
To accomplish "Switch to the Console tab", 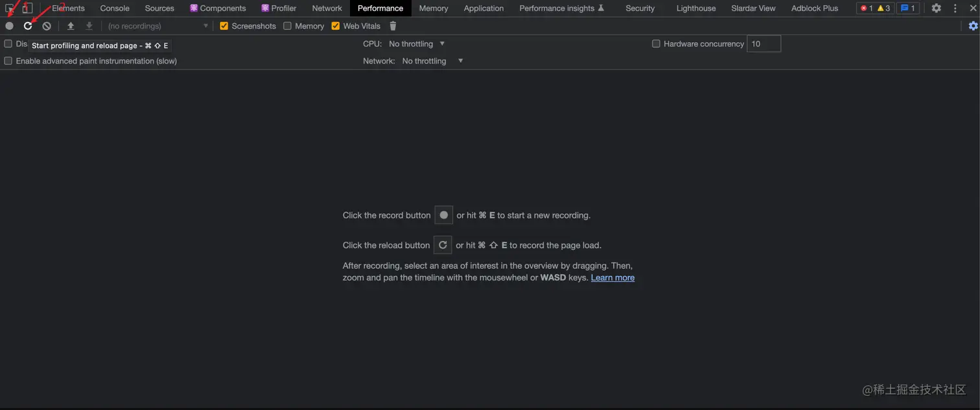I will pos(115,8).
